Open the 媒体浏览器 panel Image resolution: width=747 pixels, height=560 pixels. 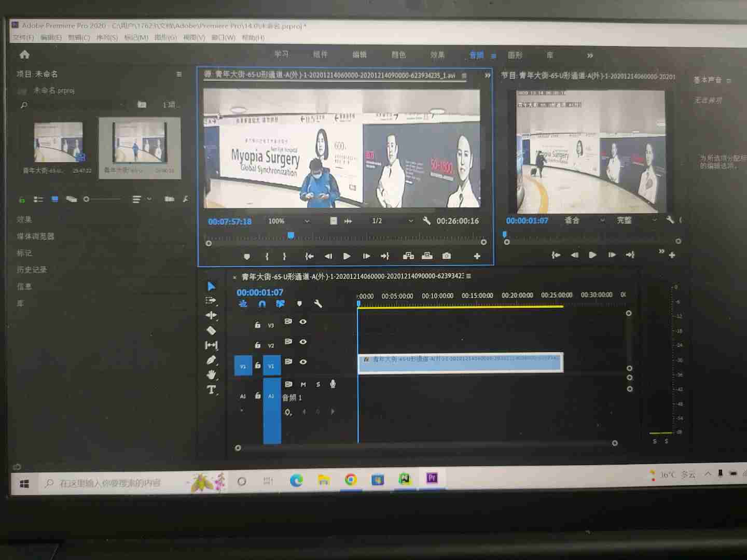(x=35, y=236)
